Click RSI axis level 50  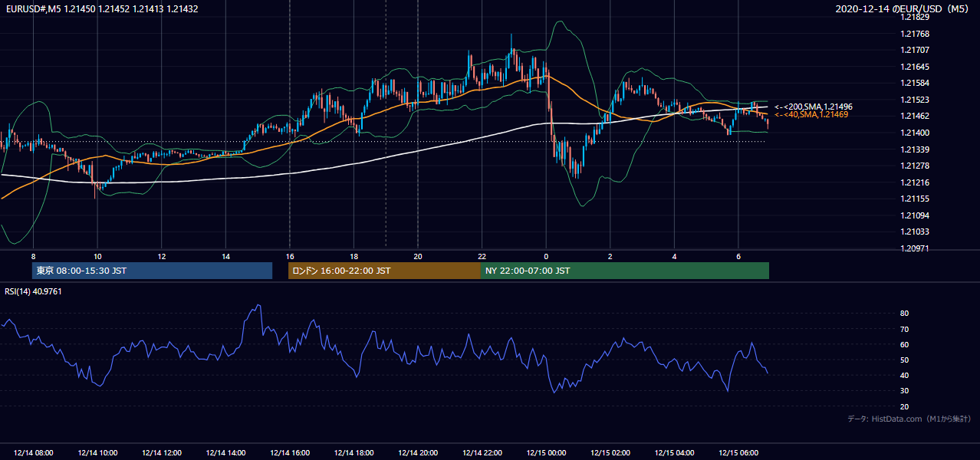[905, 360]
